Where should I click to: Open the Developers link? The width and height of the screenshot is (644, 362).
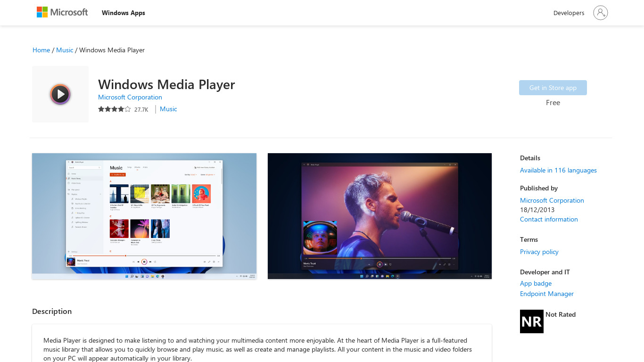(x=569, y=13)
